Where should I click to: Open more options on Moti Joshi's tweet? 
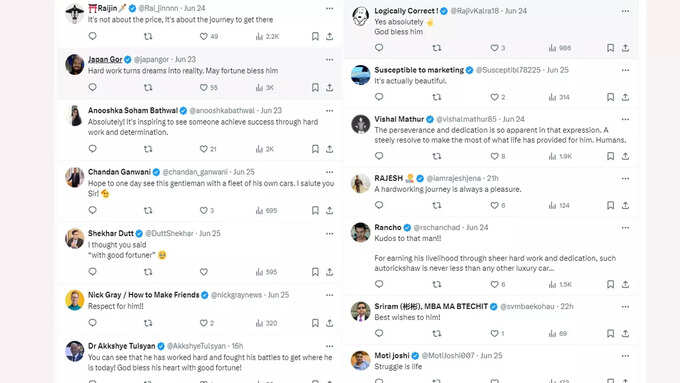coord(625,356)
